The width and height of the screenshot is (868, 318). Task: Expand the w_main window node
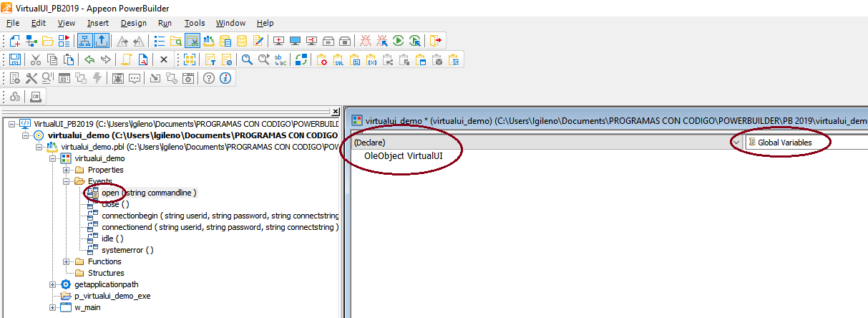[x=53, y=307]
